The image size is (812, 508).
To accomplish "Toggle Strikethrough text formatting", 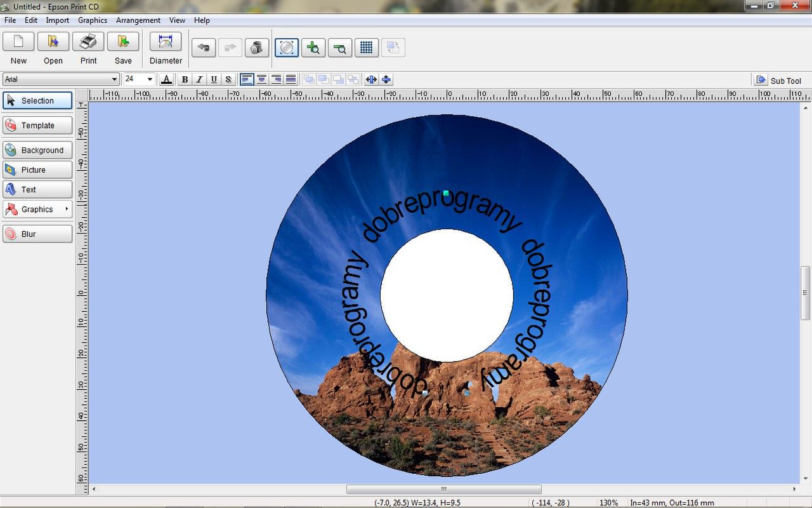I will click(x=228, y=79).
